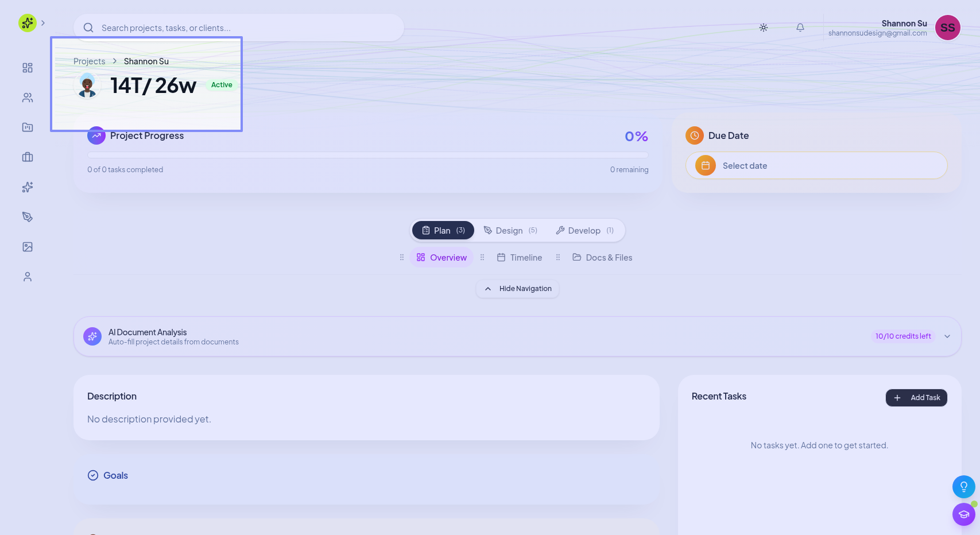Open the Select date picker

pos(816,166)
